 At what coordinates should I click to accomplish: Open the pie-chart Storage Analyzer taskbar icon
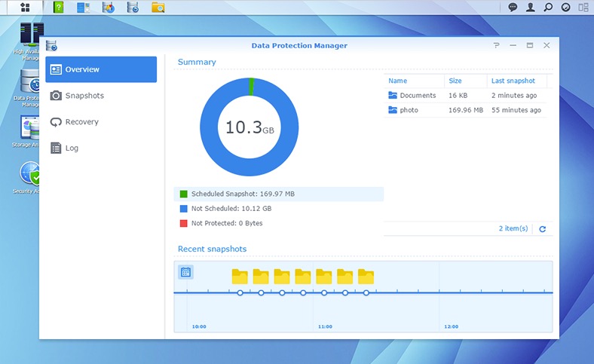109,8
